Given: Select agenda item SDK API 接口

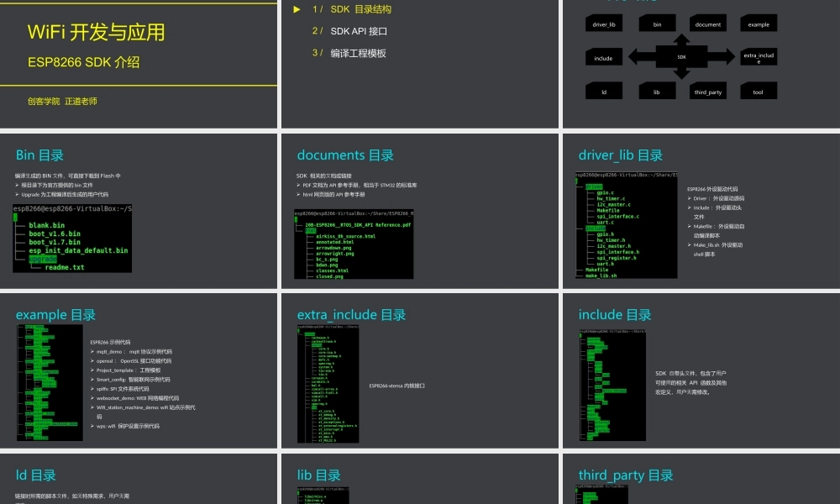Looking at the screenshot, I should [x=359, y=31].
